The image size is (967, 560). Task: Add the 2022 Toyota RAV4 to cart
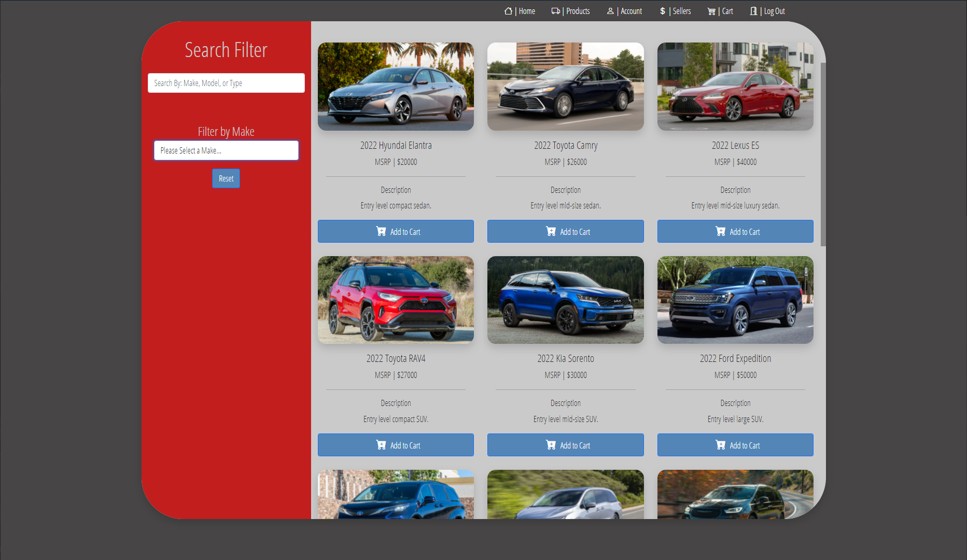pos(396,444)
